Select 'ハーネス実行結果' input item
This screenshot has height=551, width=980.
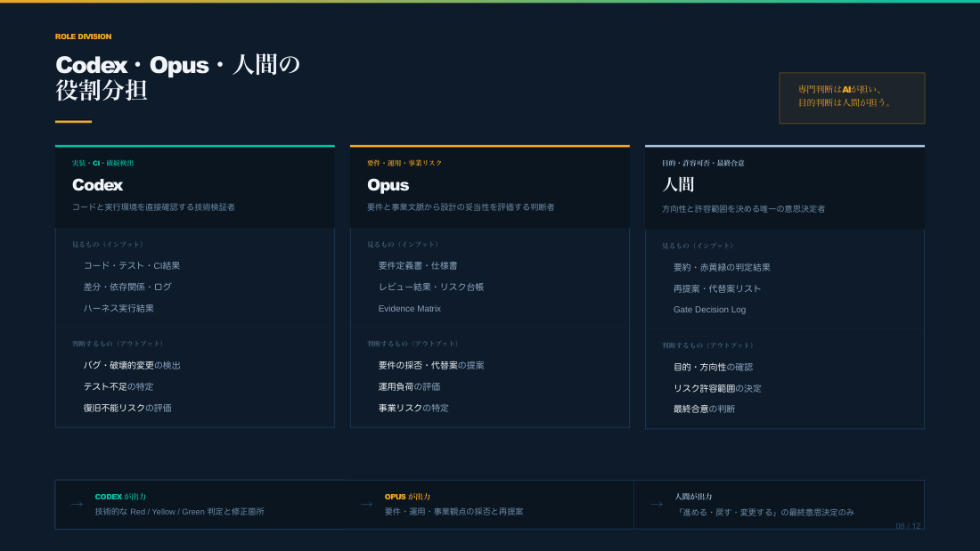pyautogui.click(x=118, y=308)
